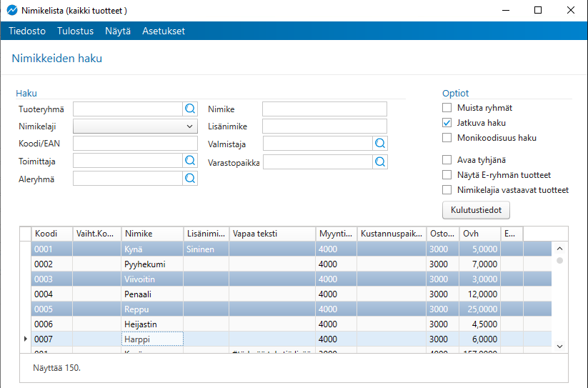
Task: Open the Näytä menu
Action: tap(118, 31)
